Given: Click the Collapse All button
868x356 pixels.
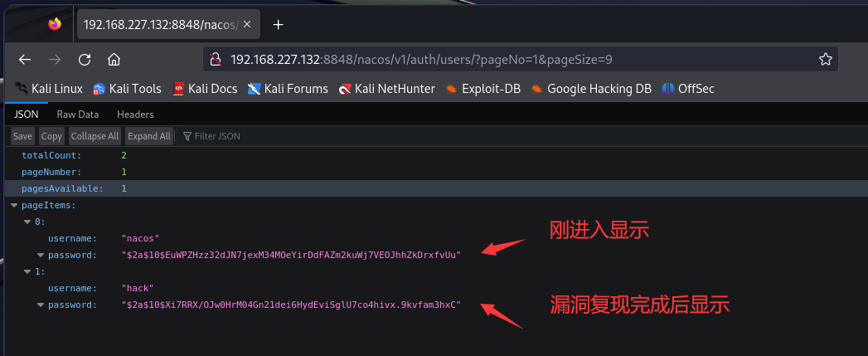Looking at the screenshot, I should pyautogui.click(x=95, y=136).
